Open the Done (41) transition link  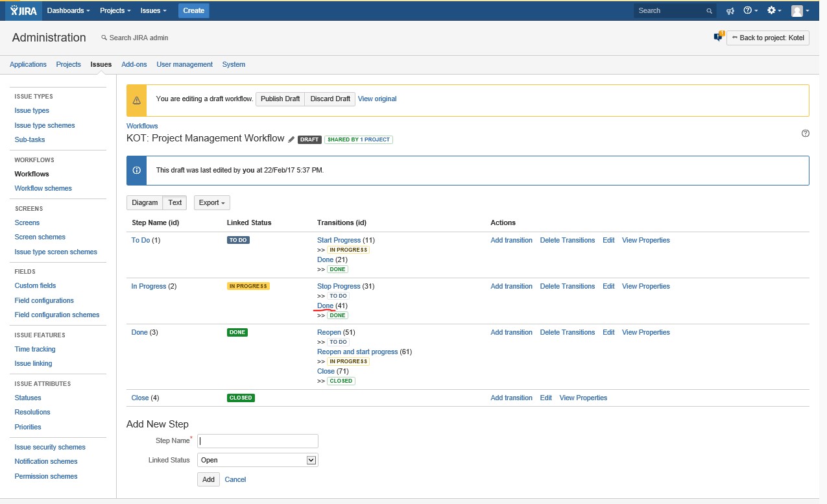tap(325, 306)
